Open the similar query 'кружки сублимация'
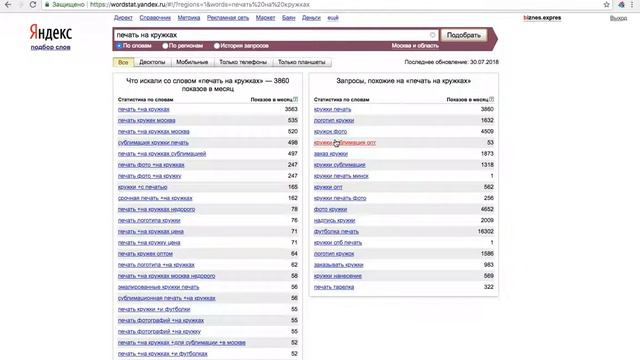This screenshot has height=360, width=640. pos(340,165)
